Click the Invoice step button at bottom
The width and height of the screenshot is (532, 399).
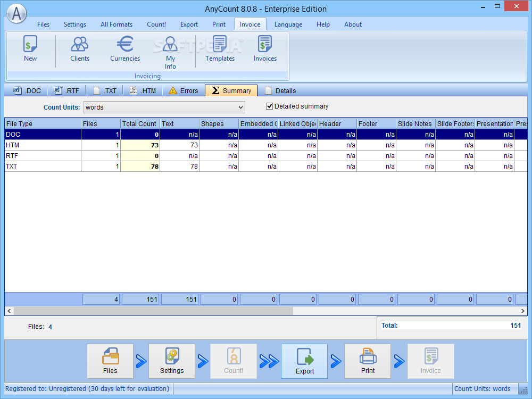point(430,361)
